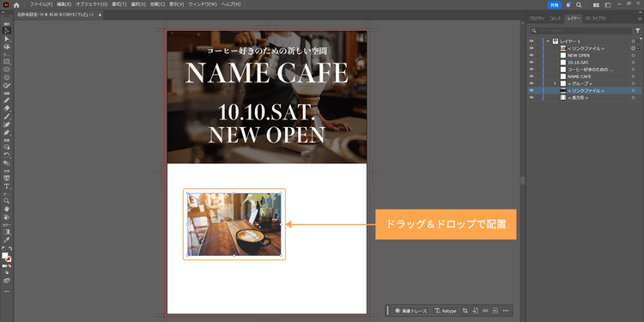644x322 pixels.
Task: Click the layer search input field
Action: [x=580, y=31]
